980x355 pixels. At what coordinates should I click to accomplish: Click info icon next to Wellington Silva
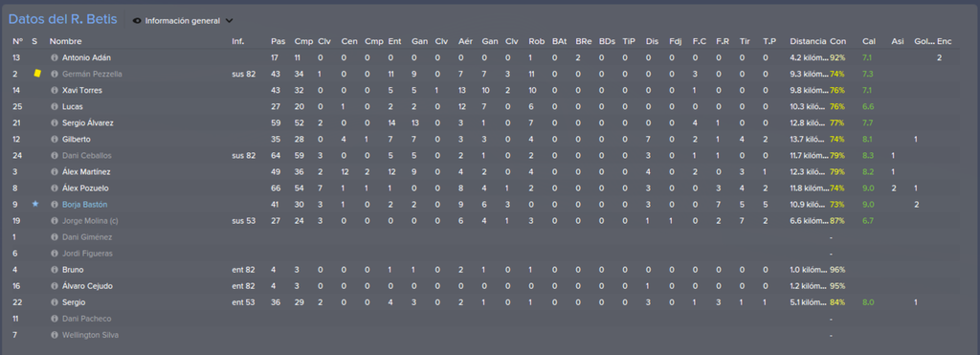tap(55, 335)
